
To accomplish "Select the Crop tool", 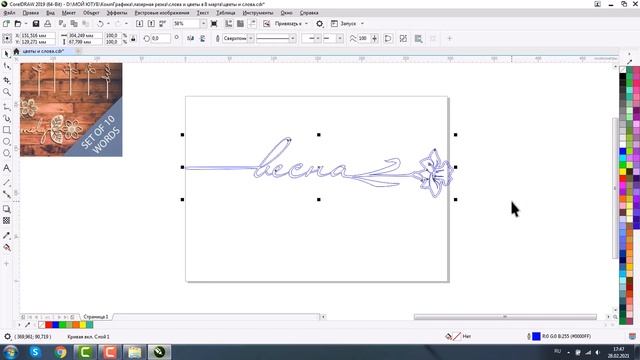I will [7, 80].
